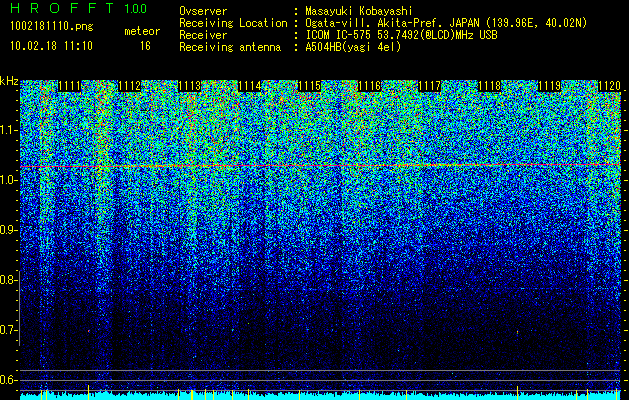Click the Receiver field label
This screenshot has width=629, height=400.
[x=203, y=35]
